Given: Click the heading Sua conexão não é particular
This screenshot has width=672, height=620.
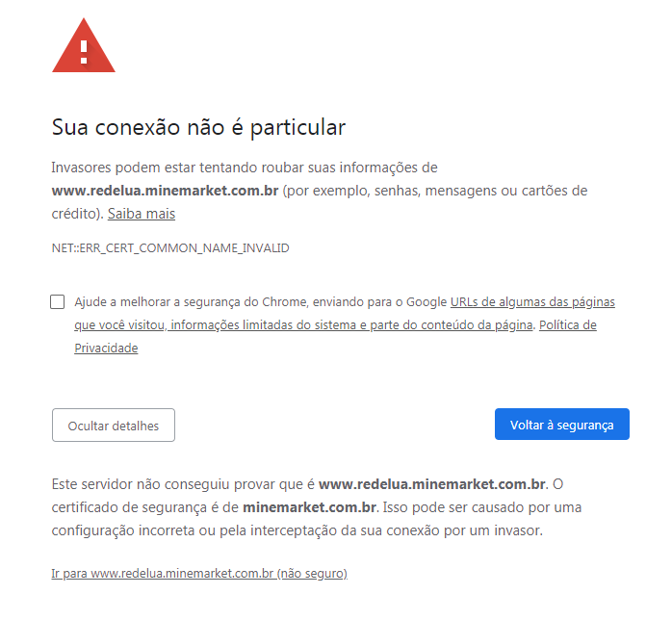Looking at the screenshot, I should click(198, 128).
